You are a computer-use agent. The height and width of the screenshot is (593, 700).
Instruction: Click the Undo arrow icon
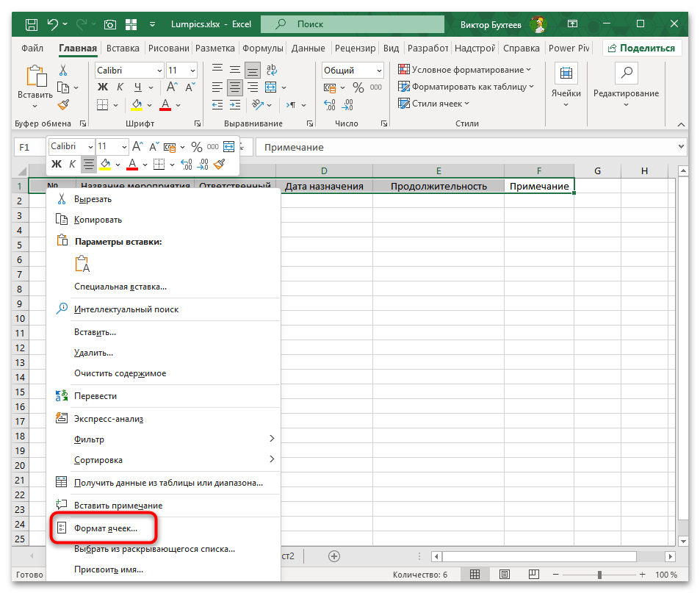(53, 24)
